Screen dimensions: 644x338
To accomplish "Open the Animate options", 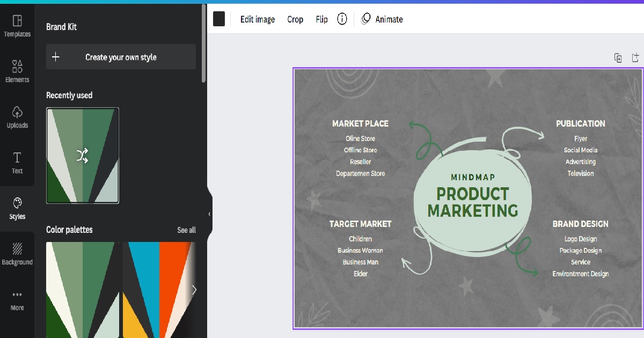I will pyautogui.click(x=382, y=19).
